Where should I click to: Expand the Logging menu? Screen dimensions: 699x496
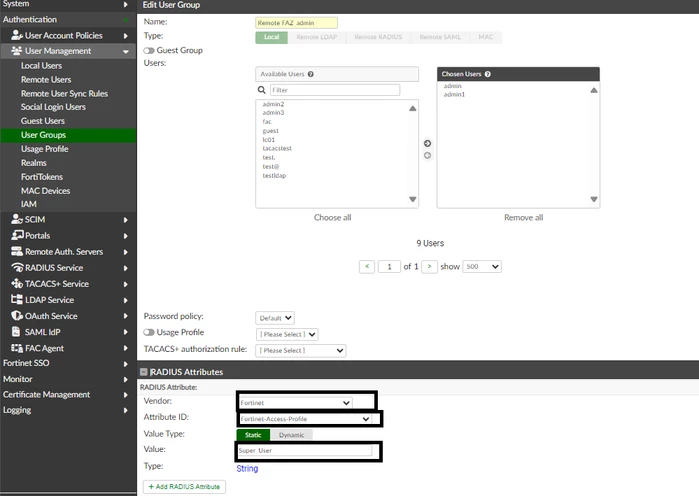(126, 410)
